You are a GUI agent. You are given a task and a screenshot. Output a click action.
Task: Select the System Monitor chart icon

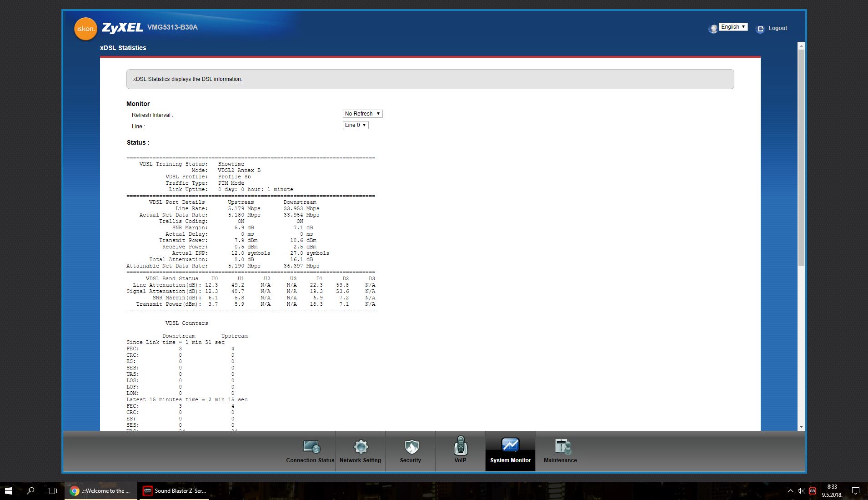pyautogui.click(x=510, y=445)
